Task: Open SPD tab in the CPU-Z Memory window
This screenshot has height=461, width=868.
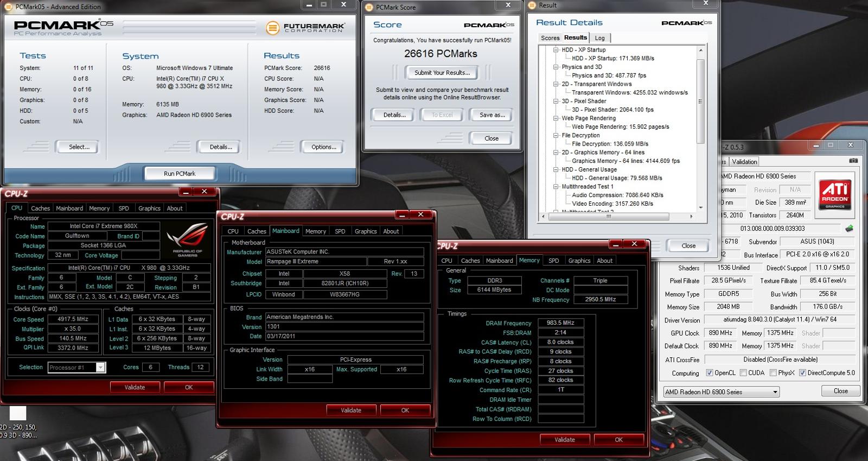Action: coord(553,261)
